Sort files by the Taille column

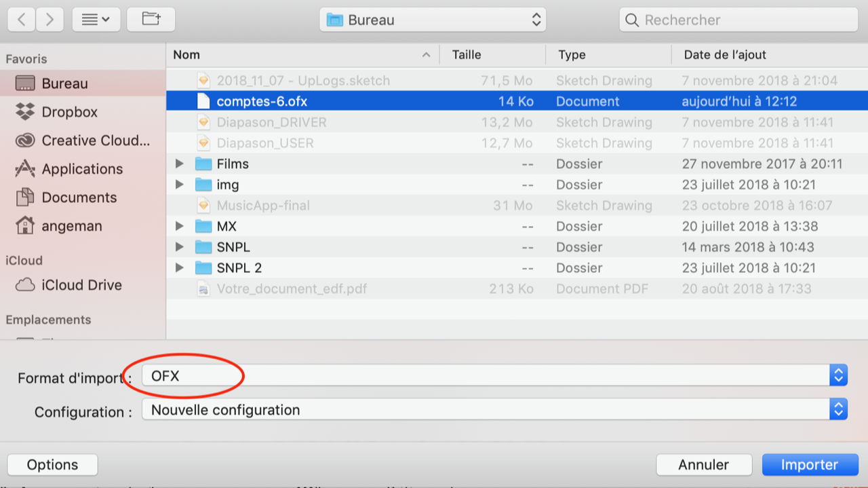[493, 55]
